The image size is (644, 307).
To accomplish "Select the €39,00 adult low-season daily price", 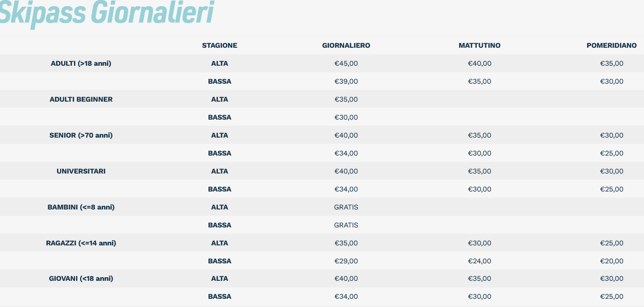I will 346,82.
